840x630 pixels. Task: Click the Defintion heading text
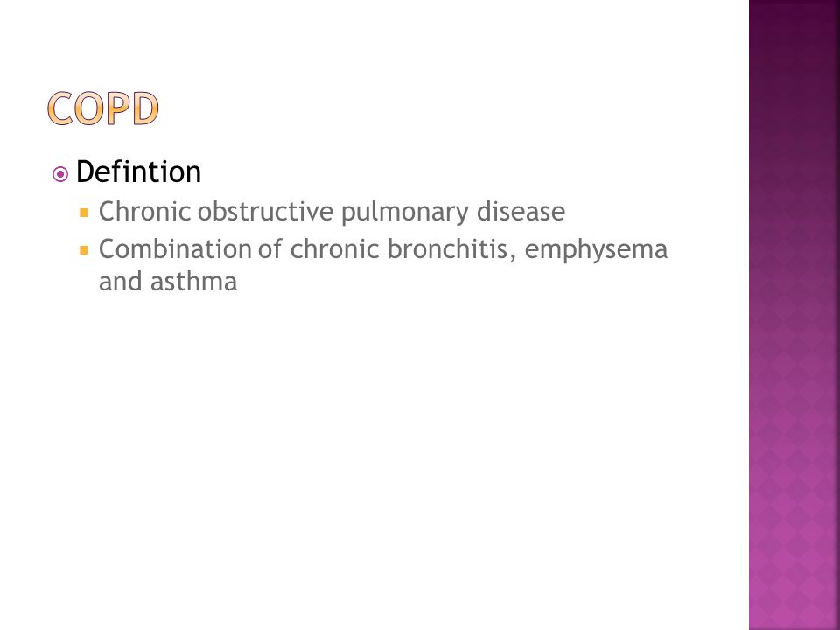[x=139, y=172]
